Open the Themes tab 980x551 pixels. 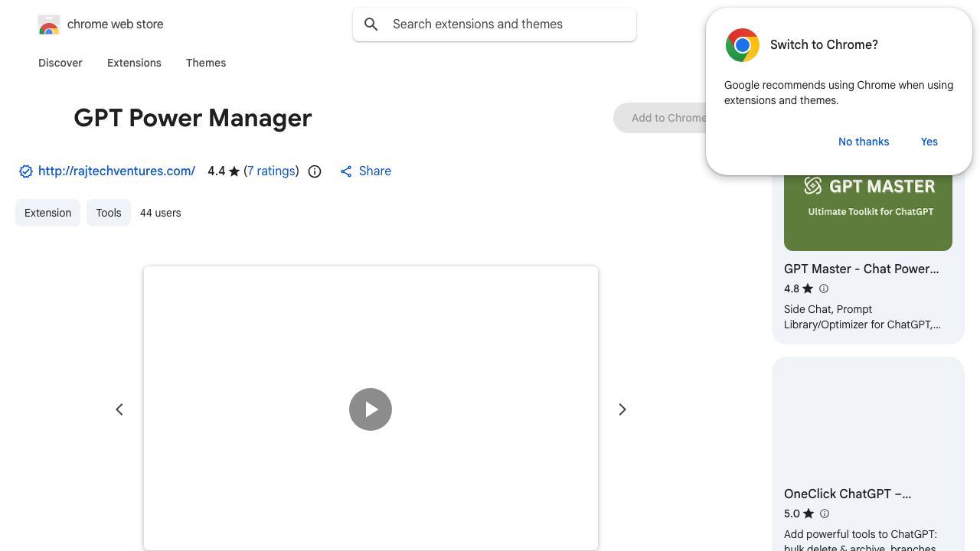coord(206,63)
